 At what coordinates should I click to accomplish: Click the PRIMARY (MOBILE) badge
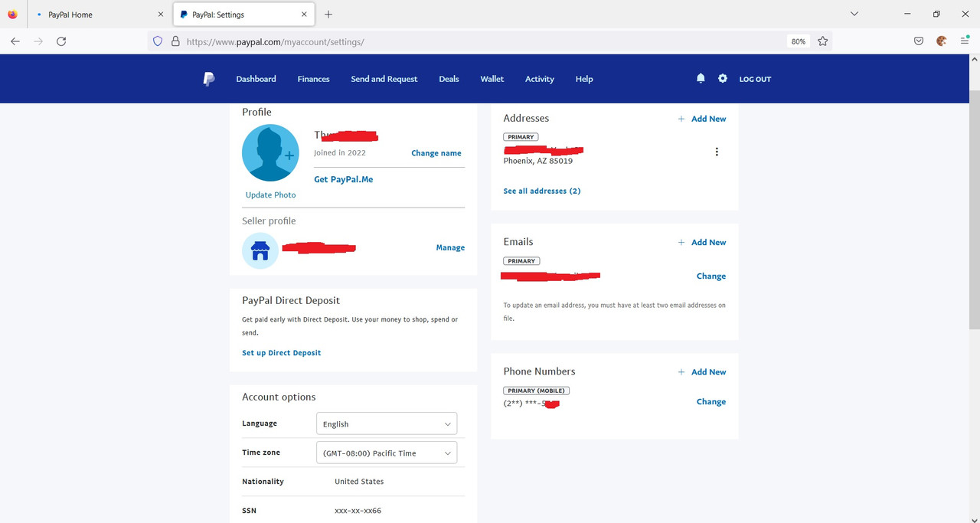click(537, 391)
